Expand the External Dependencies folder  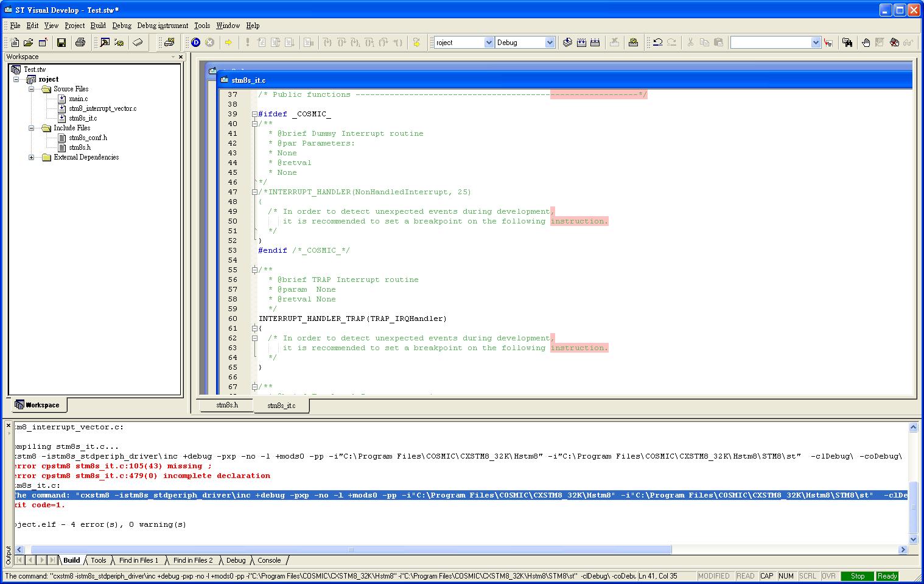[x=31, y=157]
